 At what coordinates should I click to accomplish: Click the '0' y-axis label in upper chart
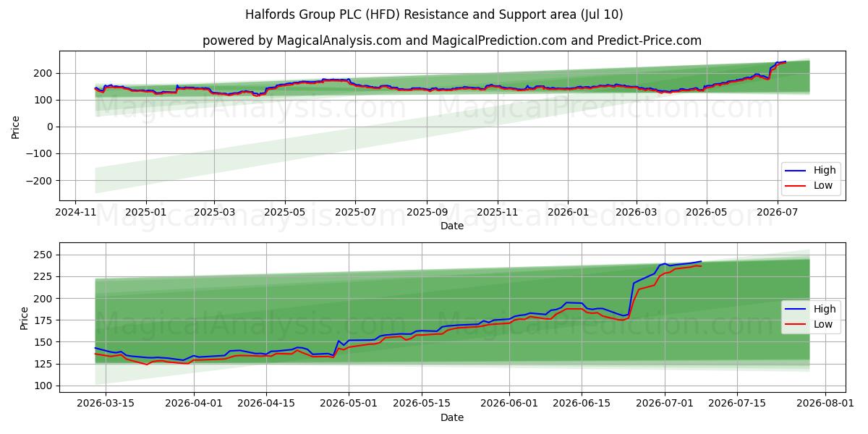(x=51, y=127)
